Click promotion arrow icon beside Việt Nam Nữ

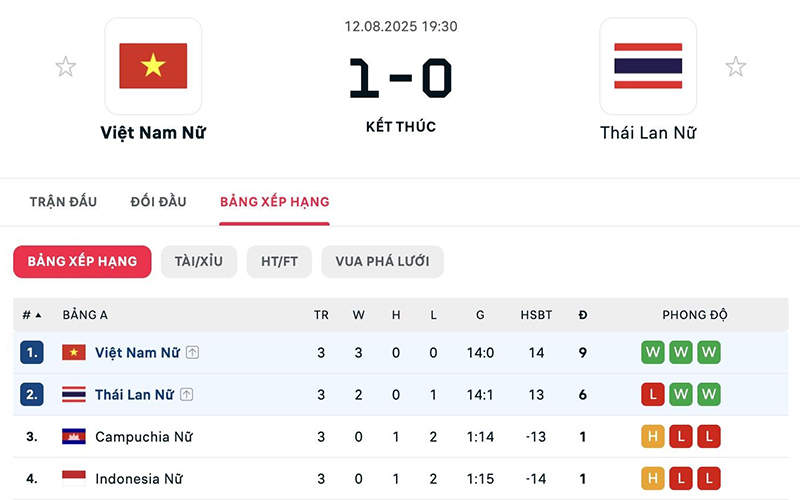192,353
